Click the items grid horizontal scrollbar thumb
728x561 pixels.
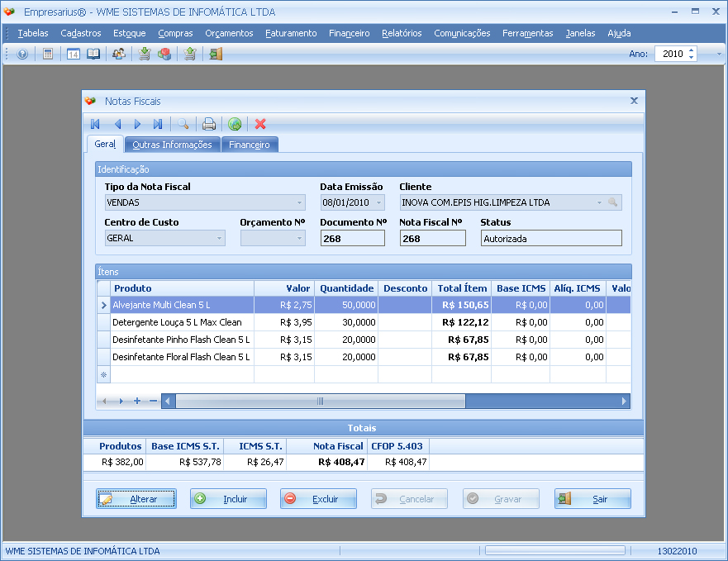tap(320, 401)
